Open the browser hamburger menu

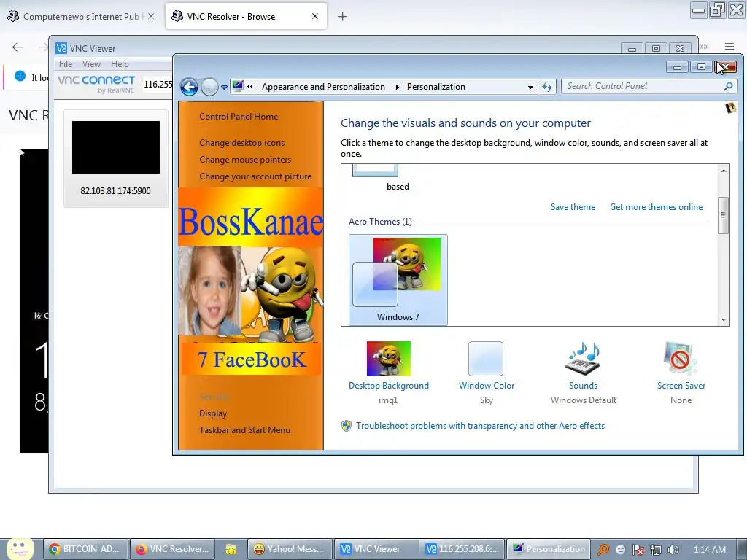click(x=729, y=47)
